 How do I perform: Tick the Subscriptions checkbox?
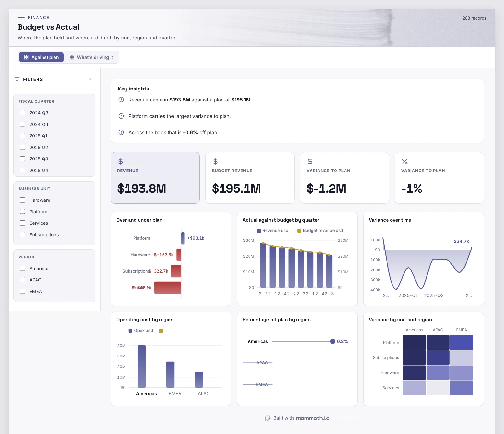click(22, 234)
